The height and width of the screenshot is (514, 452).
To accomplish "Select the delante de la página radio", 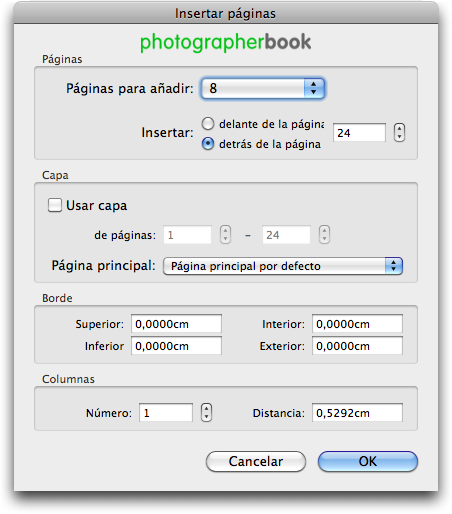I will point(208,124).
